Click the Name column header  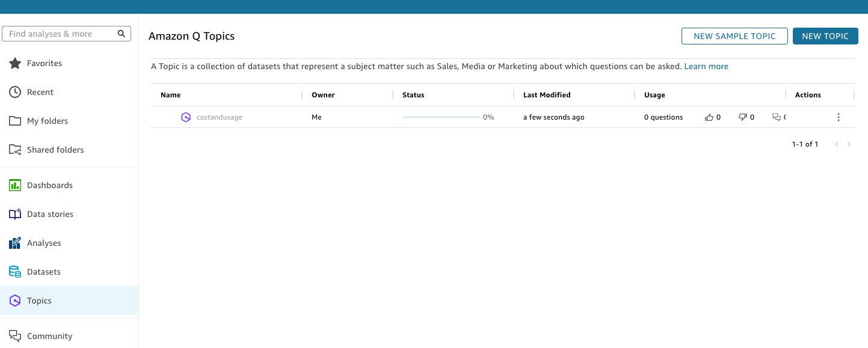coord(170,95)
